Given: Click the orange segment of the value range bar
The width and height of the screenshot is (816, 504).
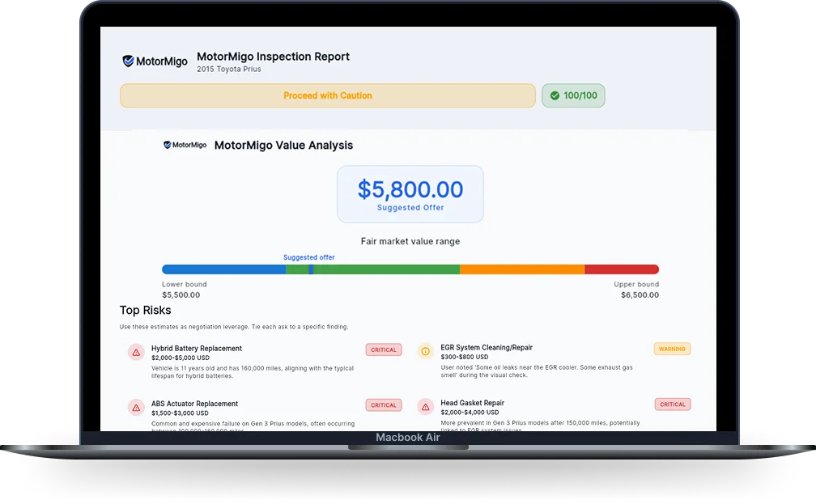Looking at the screenshot, I should point(522,269).
